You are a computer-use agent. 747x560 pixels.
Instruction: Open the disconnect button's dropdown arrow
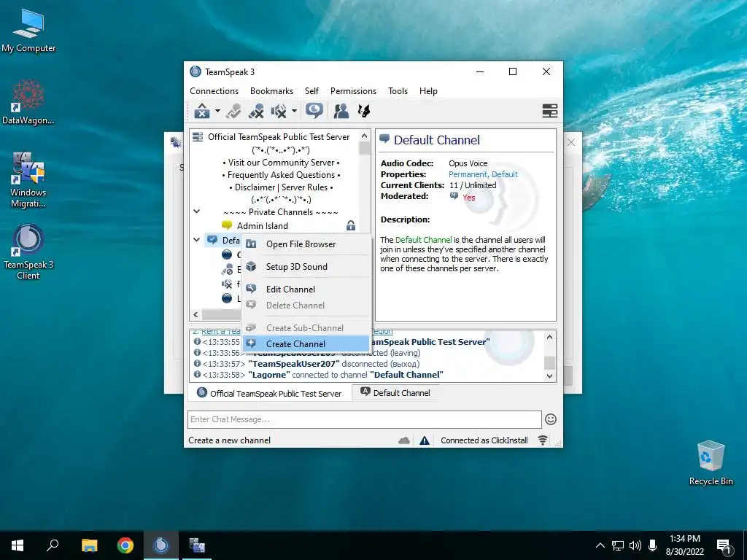(217, 111)
